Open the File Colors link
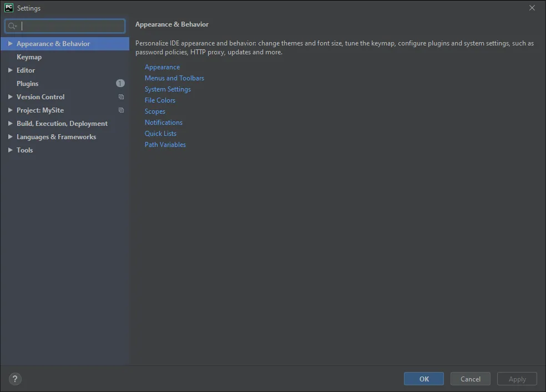 click(160, 100)
